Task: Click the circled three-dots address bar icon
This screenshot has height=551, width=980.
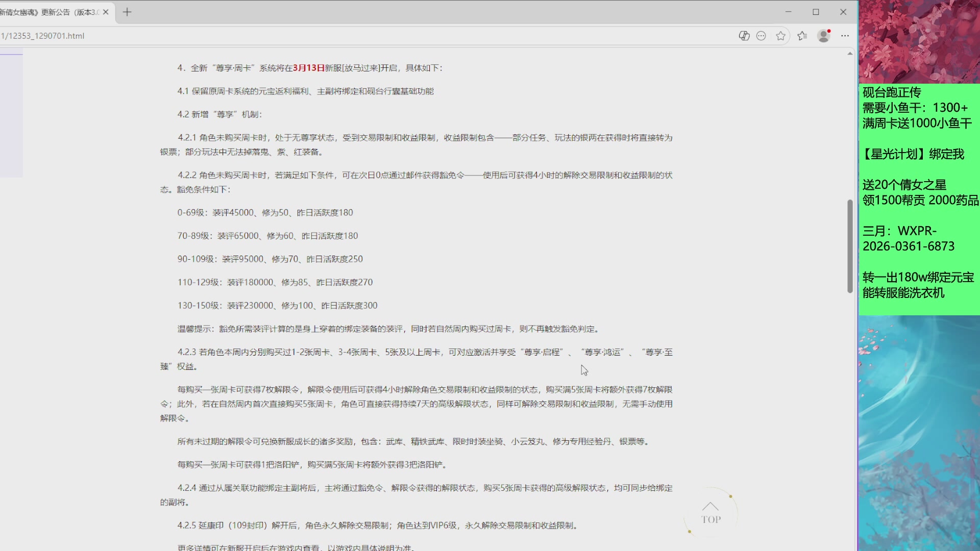Action: tap(761, 36)
